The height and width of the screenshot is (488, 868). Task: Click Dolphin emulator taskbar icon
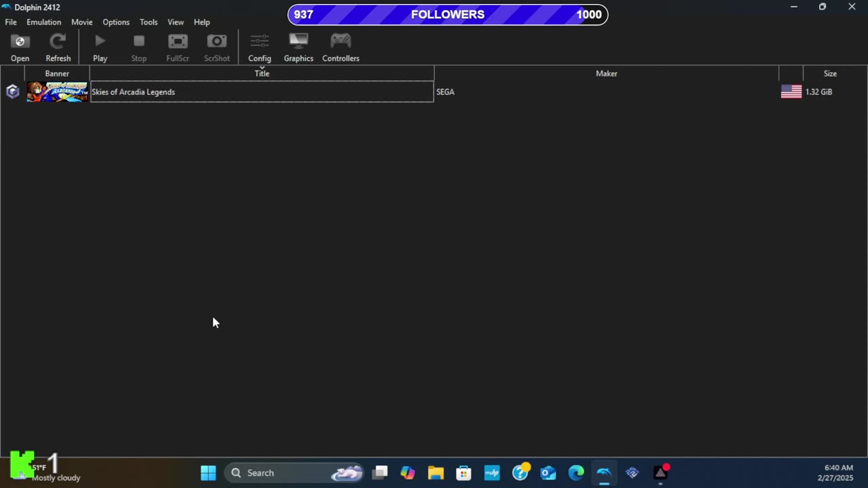click(x=604, y=472)
